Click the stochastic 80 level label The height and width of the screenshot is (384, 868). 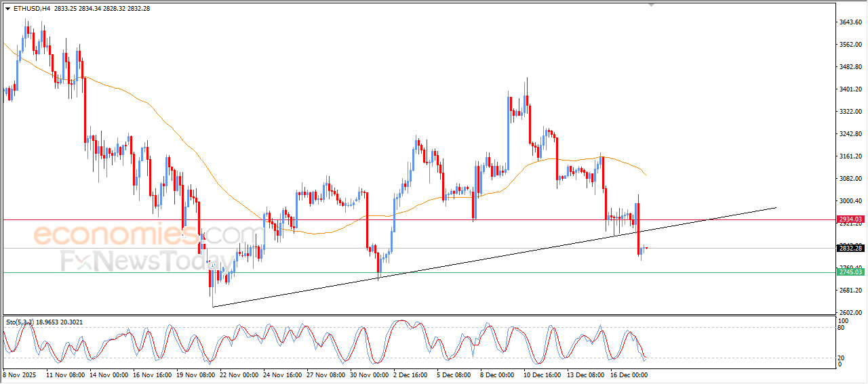click(x=842, y=328)
